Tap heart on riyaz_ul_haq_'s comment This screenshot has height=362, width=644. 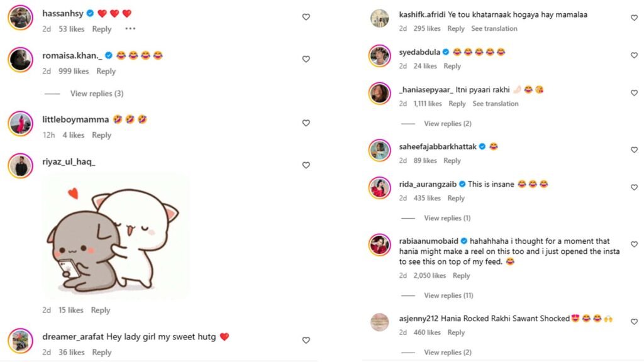tap(306, 165)
